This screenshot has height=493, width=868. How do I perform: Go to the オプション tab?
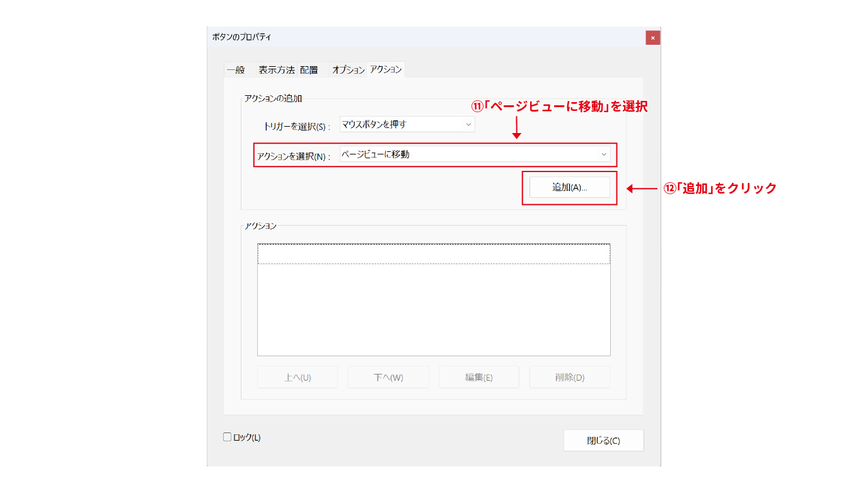coord(348,70)
